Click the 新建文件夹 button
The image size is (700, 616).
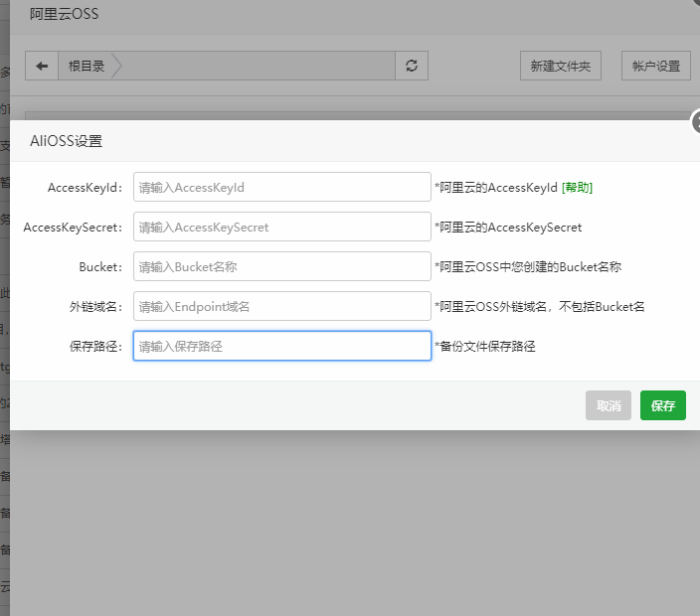click(560, 67)
